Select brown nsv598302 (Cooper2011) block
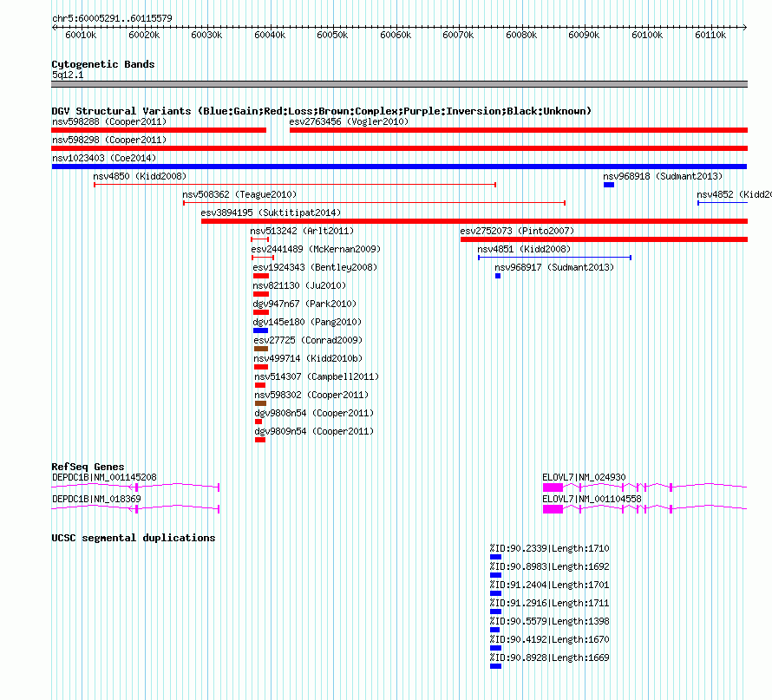772x700 pixels. 260,403
